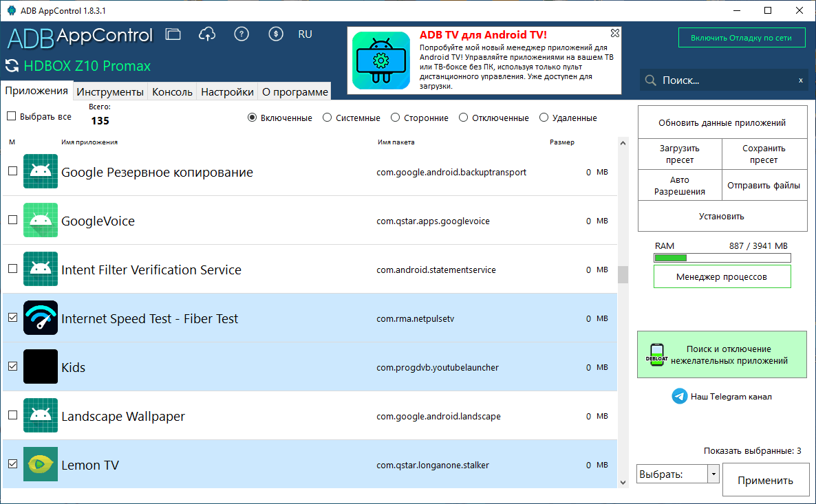
Task: Expand the Выбрать dropdown list
Action: click(x=713, y=474)
